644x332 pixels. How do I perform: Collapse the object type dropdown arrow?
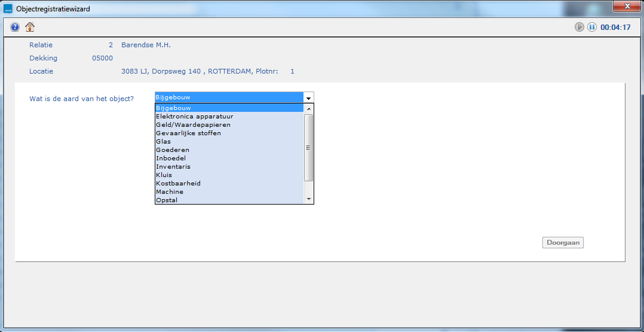(308, 98)
